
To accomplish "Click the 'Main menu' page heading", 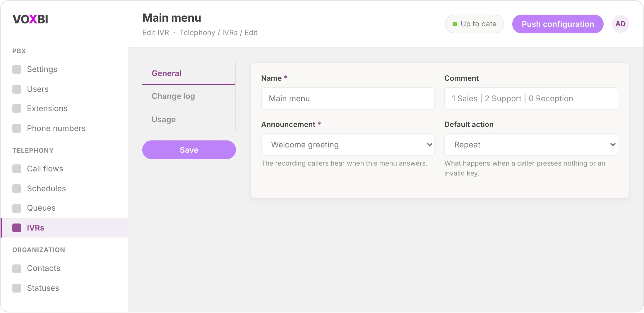I will (172, 18).
